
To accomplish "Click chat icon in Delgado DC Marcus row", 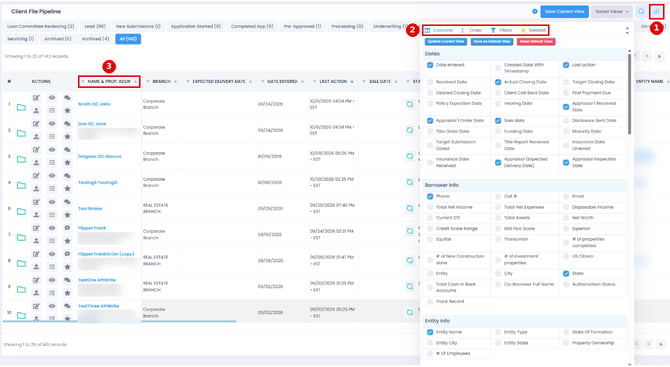I will click(x=67, y=150).
